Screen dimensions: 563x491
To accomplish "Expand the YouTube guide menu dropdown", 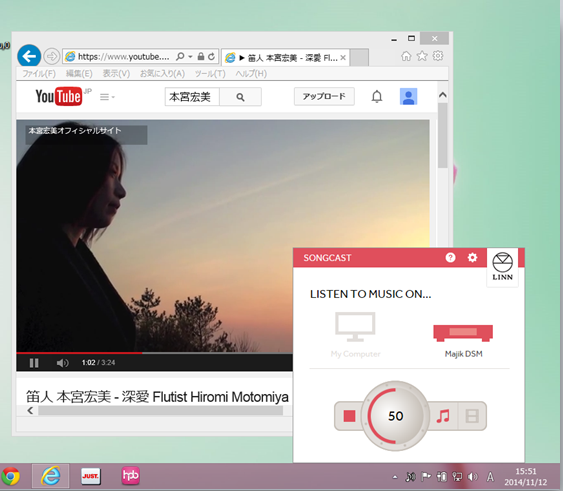I will (x=107, y=97).
